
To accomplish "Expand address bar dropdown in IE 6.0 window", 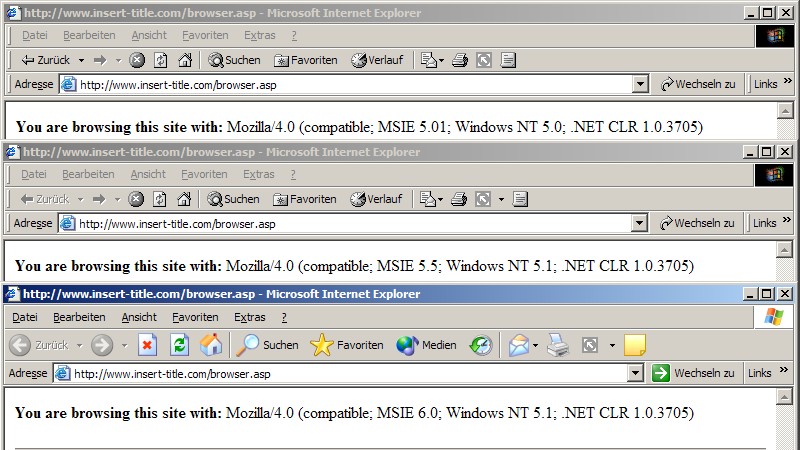I will pyautogui.click(x=635, y=373).
